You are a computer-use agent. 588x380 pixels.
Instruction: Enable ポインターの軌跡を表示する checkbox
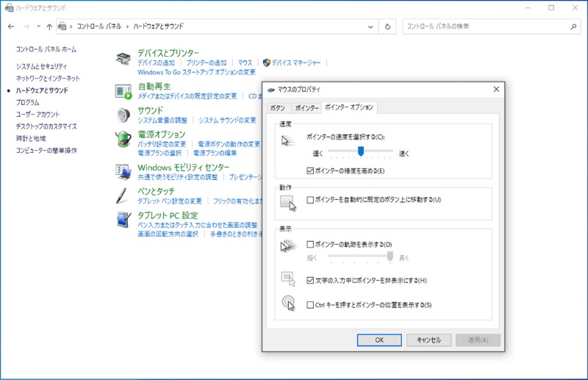310,244
